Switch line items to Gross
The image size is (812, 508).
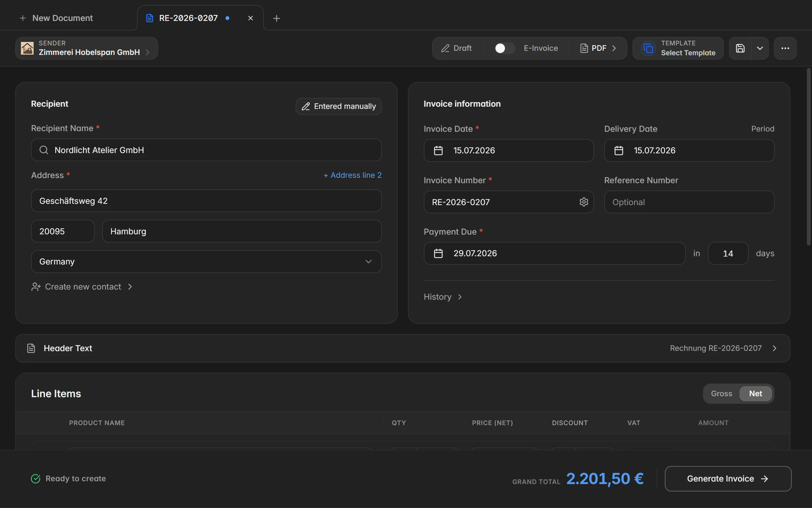coord(721,393)
